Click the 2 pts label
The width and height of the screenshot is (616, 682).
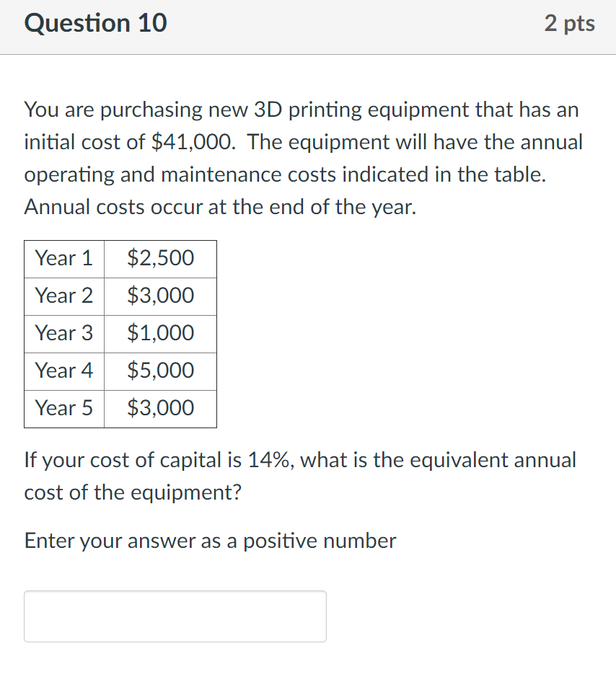[x=571, y=22]
